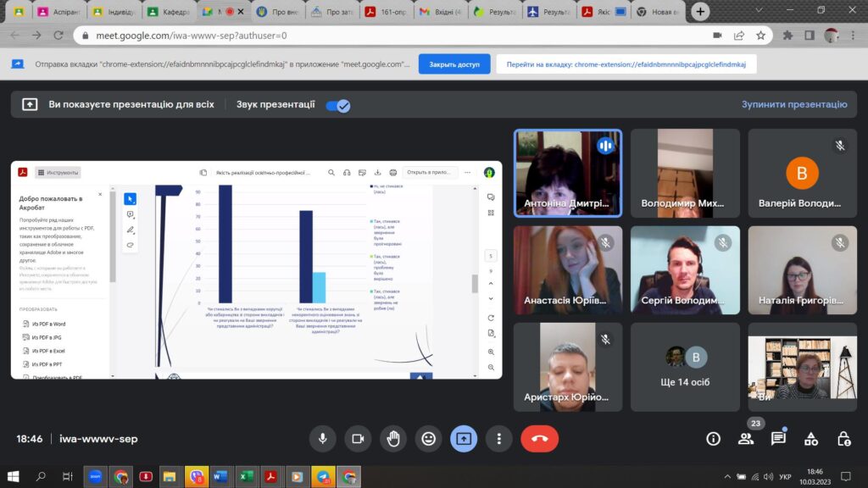Click the Закрыть доступ button
Viewport: 868px width, 488px height.
(454, 64)
